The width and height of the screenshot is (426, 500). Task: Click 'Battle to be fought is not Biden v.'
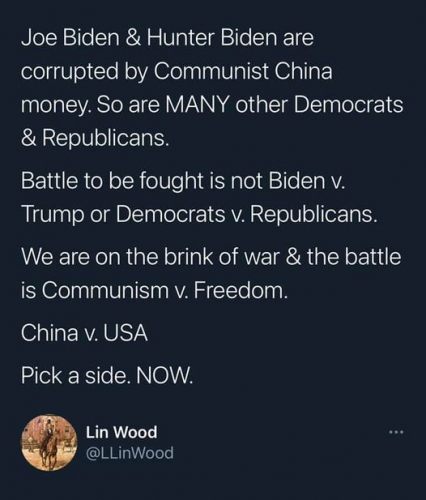coord(182,181)
